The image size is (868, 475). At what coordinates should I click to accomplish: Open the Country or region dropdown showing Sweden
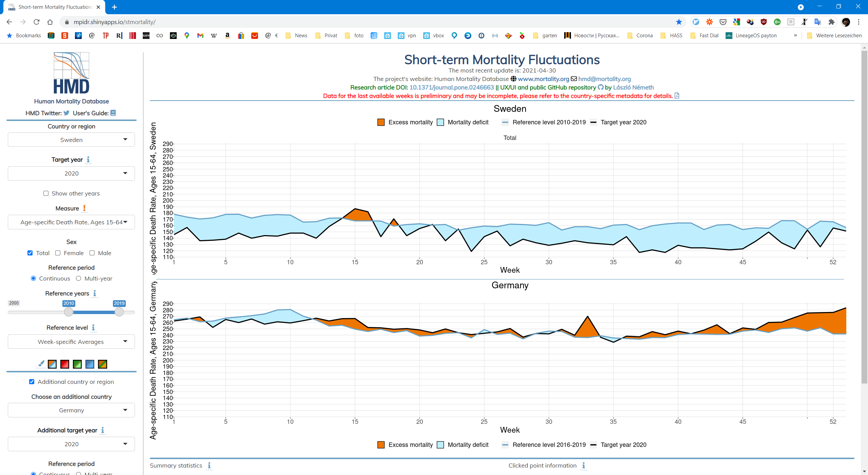point(71,140)
